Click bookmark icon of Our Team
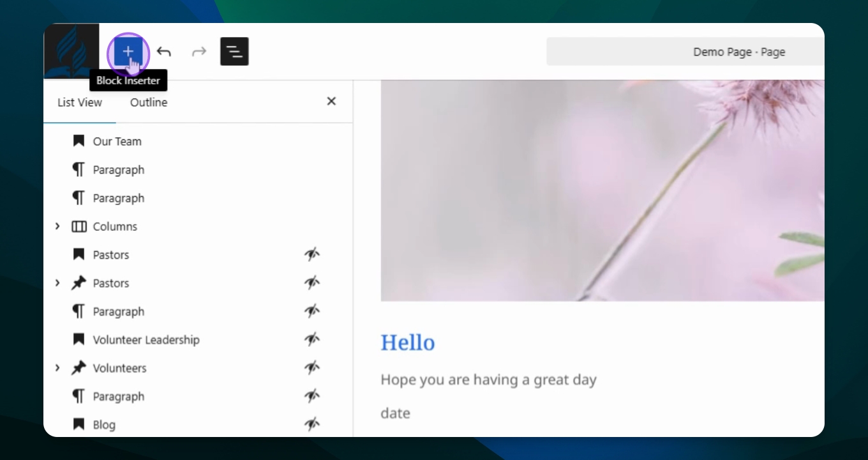Image resolution: width=868 pixels, height=460 pixels. [x=79, y=141]
